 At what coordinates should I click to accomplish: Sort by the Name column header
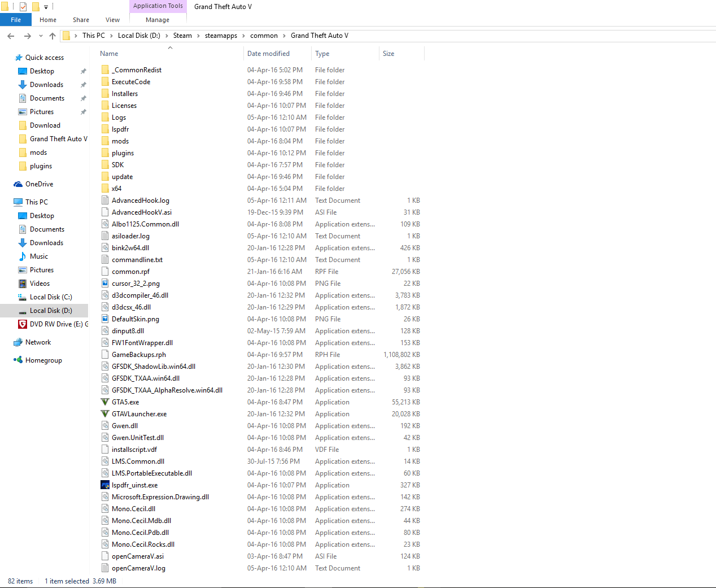click(x=169, y=54)
